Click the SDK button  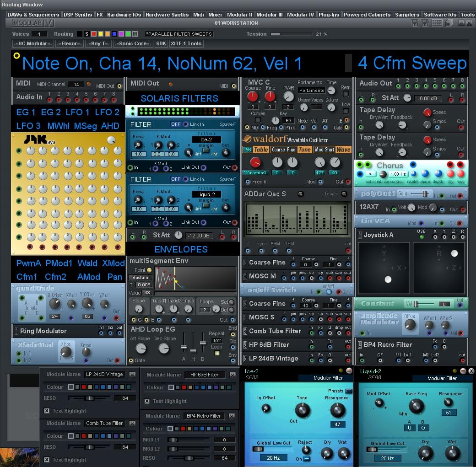coord(161,43)
